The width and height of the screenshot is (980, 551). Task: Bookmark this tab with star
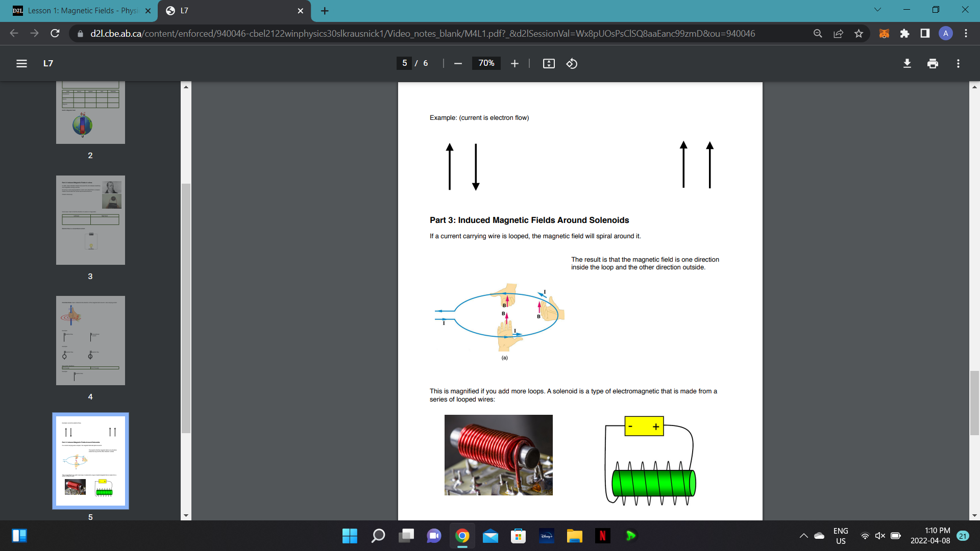(859, 33)
